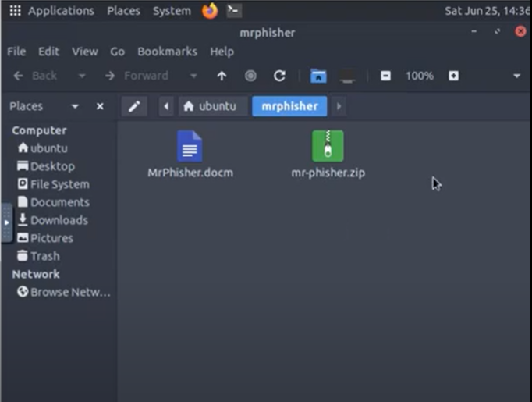Open the Edit menu
532x402 pixels.
tap(49, 52)
